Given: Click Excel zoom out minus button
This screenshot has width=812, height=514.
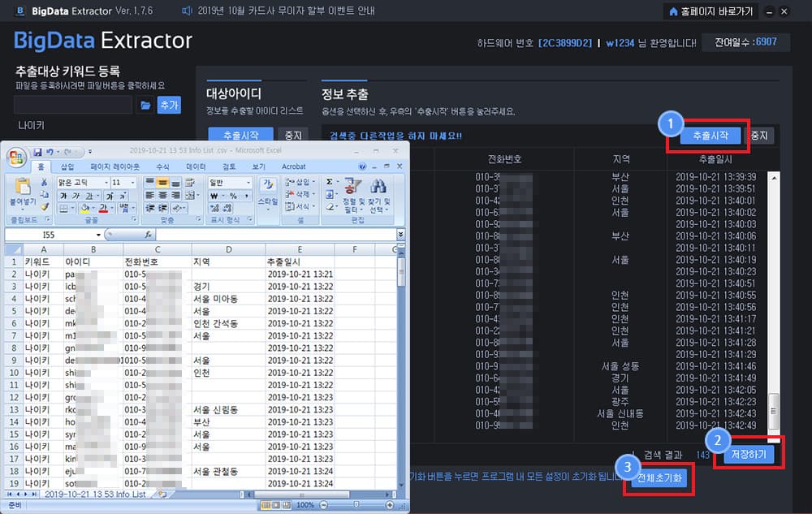Looking at the screenshot, I should click(324, 505).
